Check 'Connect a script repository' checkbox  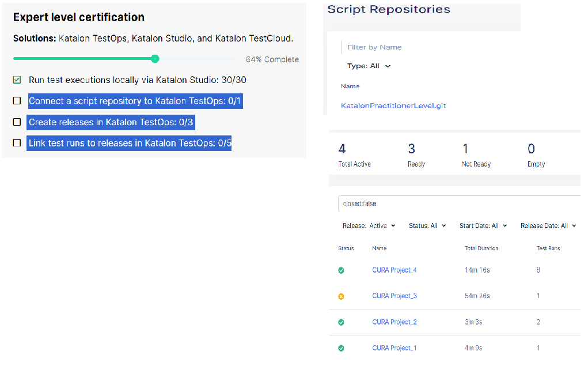[x=17, y=101]
